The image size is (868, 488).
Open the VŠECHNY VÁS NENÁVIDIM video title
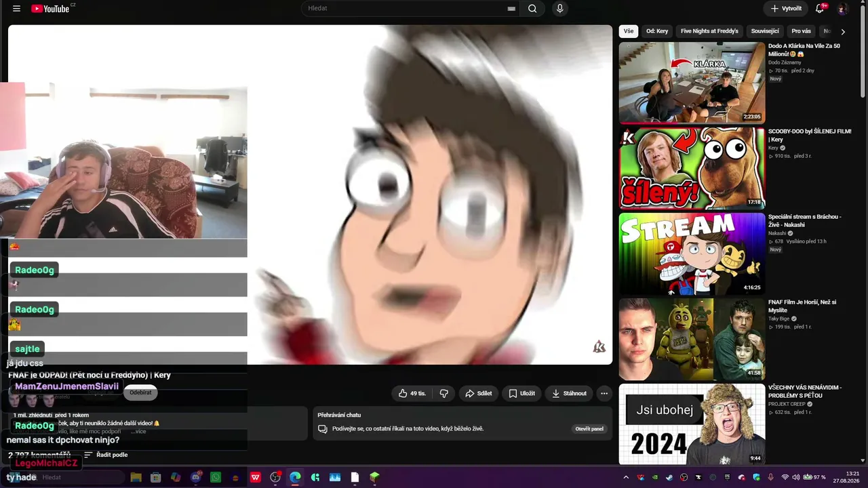(805, 392)
